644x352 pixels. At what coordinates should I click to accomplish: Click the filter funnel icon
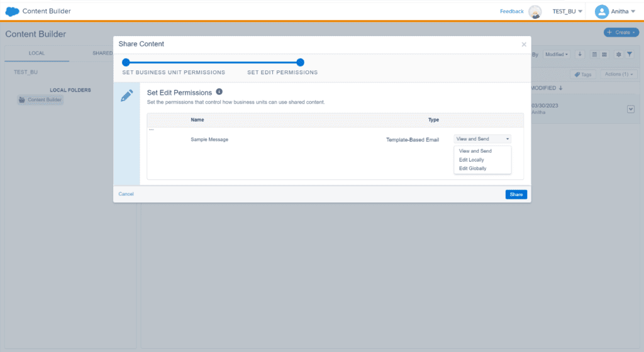click(630, 55)
